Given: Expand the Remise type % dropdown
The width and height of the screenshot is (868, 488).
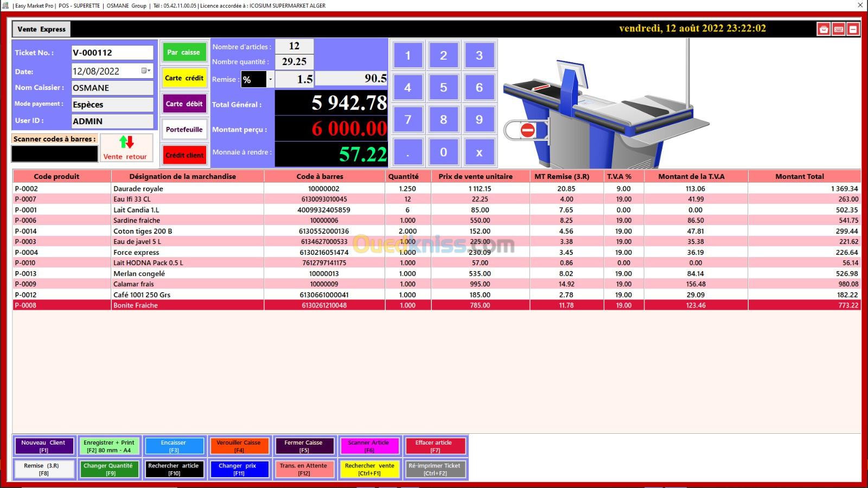Looking at the screenshot, I should 270,80.
